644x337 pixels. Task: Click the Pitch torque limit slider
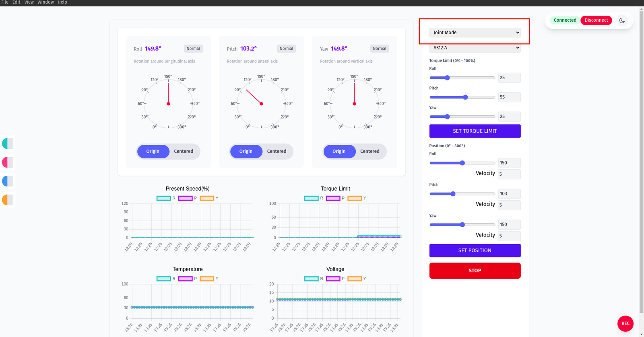462,97
